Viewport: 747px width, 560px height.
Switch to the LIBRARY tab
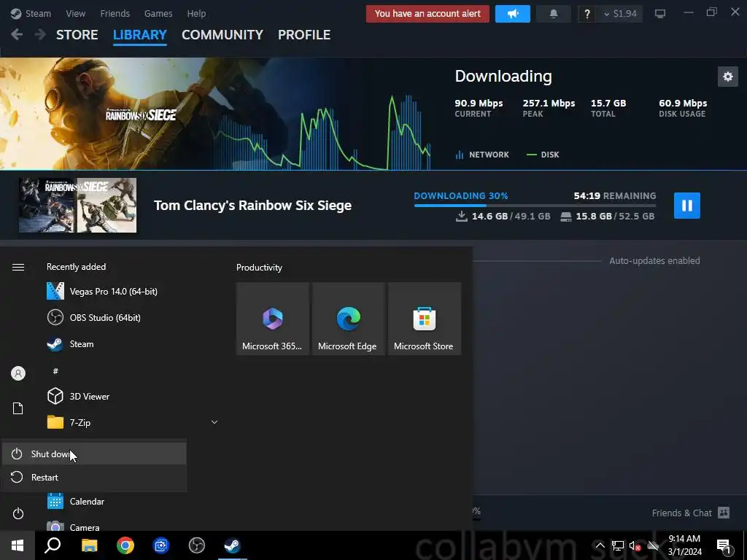pyautogui.click(x=139, y=35)
